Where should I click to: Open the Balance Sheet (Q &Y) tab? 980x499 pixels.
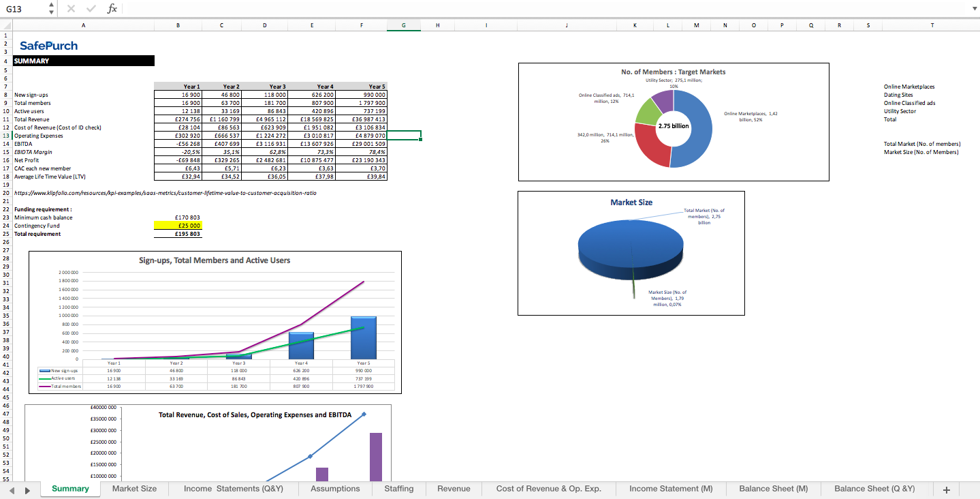874,489
